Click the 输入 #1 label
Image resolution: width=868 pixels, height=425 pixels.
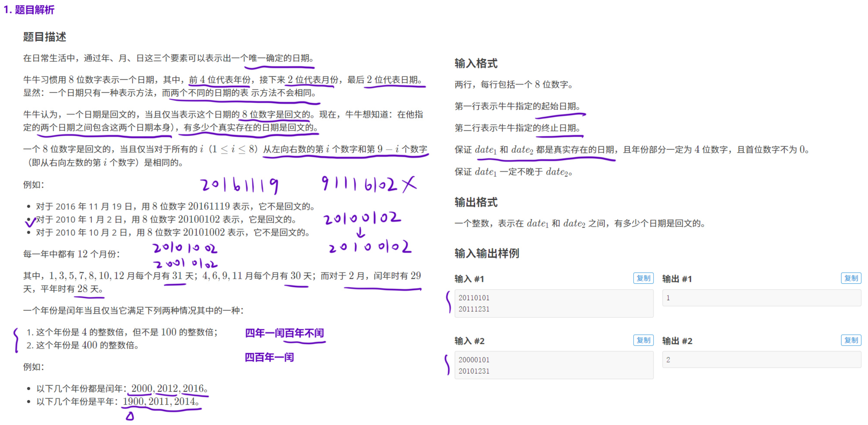pyautogui.click(x=469, y=279)
